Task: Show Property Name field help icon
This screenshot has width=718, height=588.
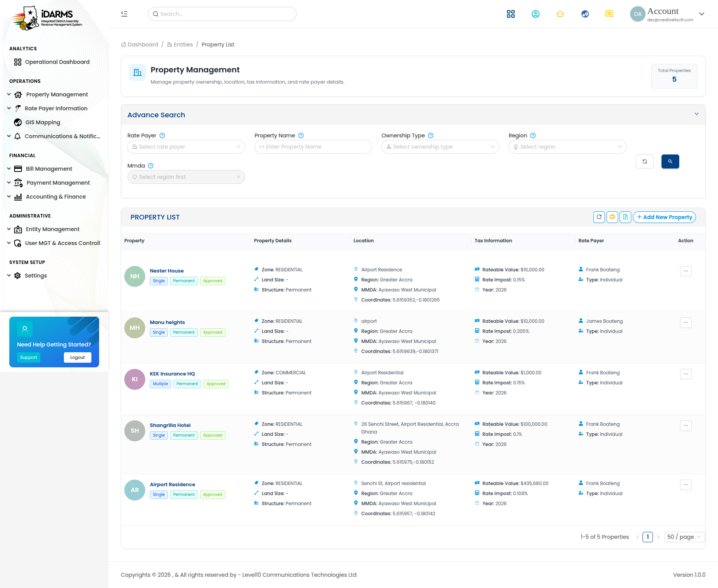Action: click(301, 135)
